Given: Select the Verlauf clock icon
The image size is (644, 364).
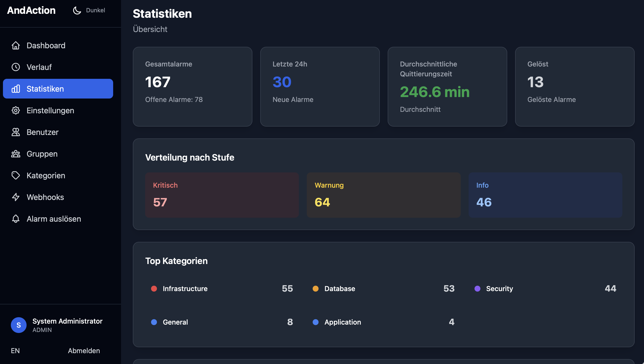Looking at the screenshot, I should 15,67.
